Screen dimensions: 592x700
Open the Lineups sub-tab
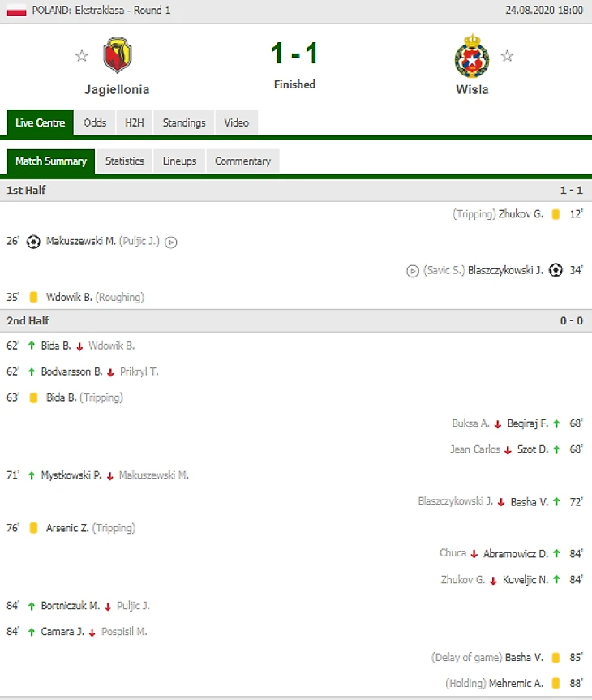[x=179, y=161]
